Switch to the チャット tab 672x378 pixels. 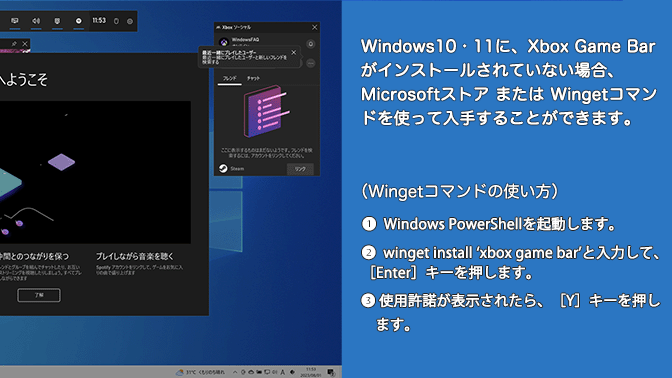253,78
